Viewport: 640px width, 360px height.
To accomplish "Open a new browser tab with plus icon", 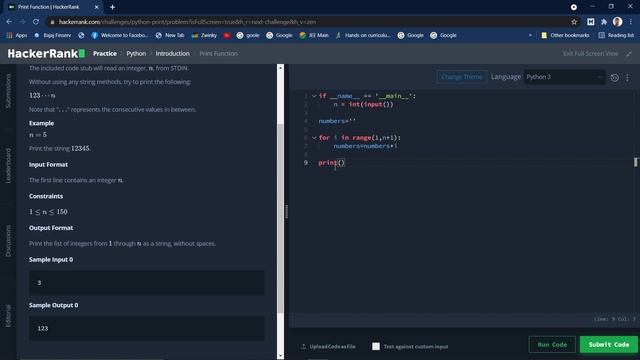I will tap(112, 7).
